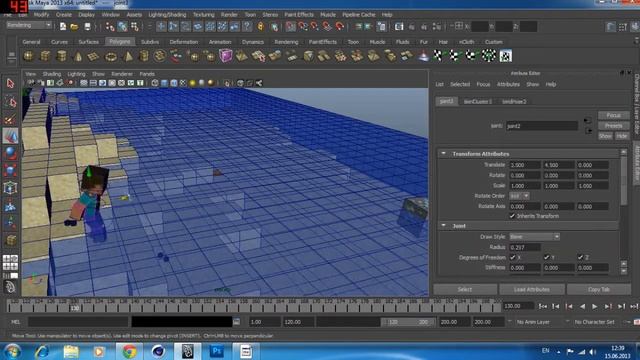This screenshot has width=640, height=360.
Task: Click yellow light-bulb icon in viewport toolbar
Action: point(193,83)
